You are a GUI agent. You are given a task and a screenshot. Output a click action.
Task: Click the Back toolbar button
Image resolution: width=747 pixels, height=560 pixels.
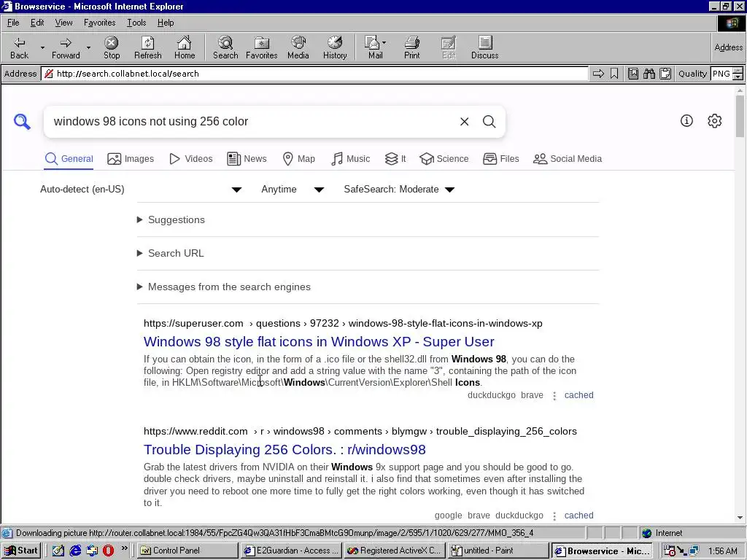[x=20, y=47]
